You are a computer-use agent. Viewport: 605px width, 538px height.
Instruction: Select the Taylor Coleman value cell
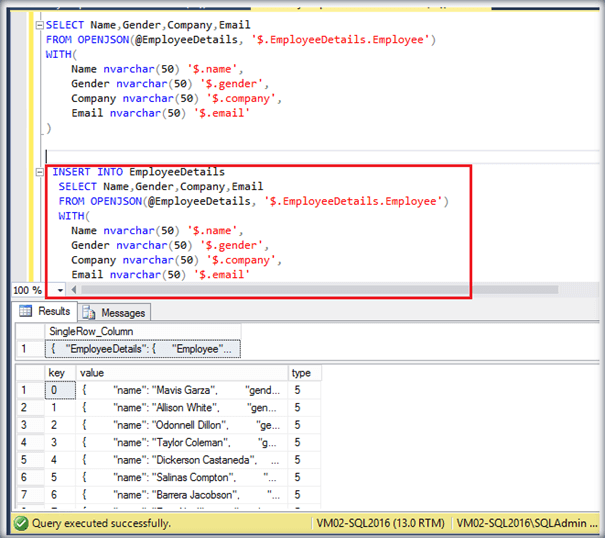(x=182, y=442)
